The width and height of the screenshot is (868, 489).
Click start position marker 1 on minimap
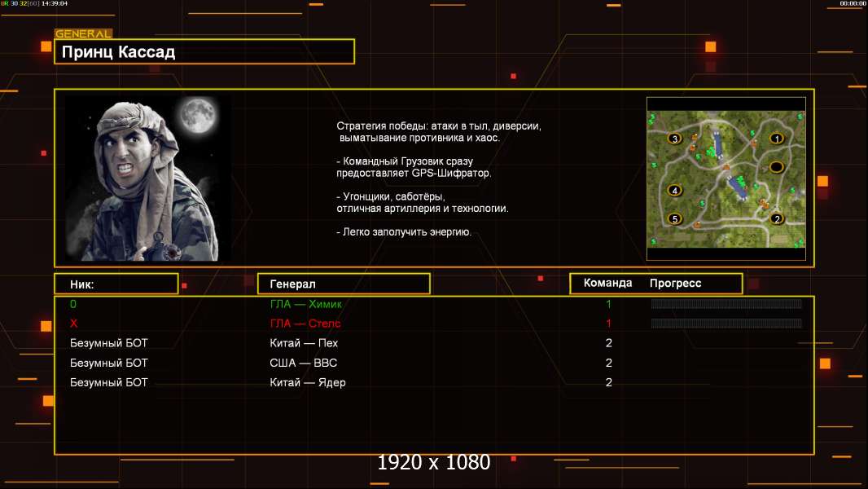point(776,139)
